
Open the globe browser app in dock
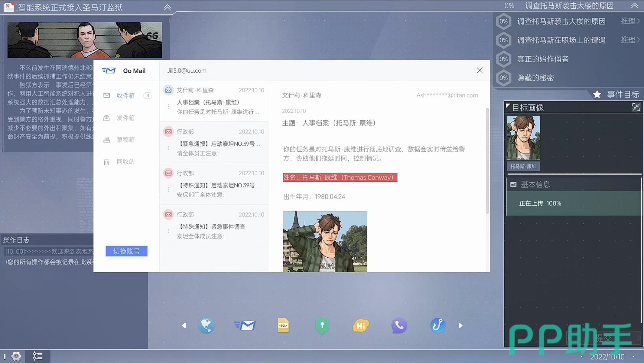click(x=206, y=326)
